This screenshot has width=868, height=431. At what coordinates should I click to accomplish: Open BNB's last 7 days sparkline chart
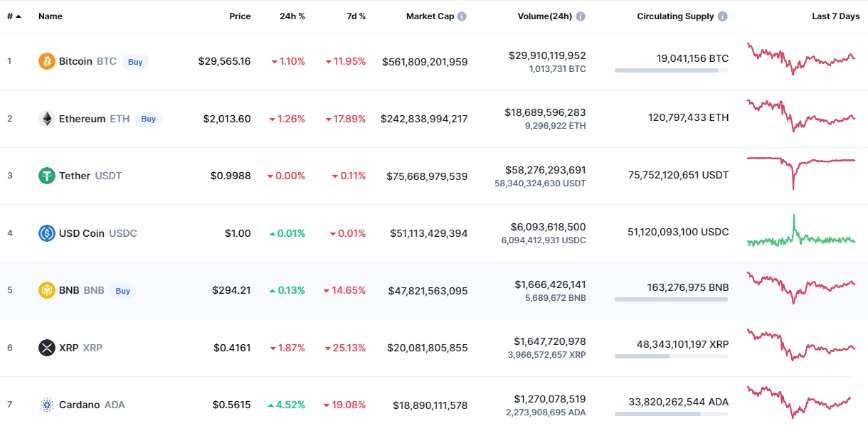click(x=801, y=287)
